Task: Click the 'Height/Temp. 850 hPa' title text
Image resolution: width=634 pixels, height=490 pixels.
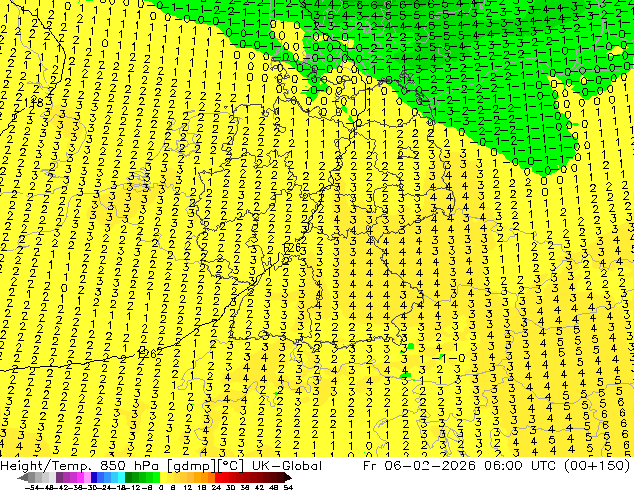Action: (x=79, y=466)
